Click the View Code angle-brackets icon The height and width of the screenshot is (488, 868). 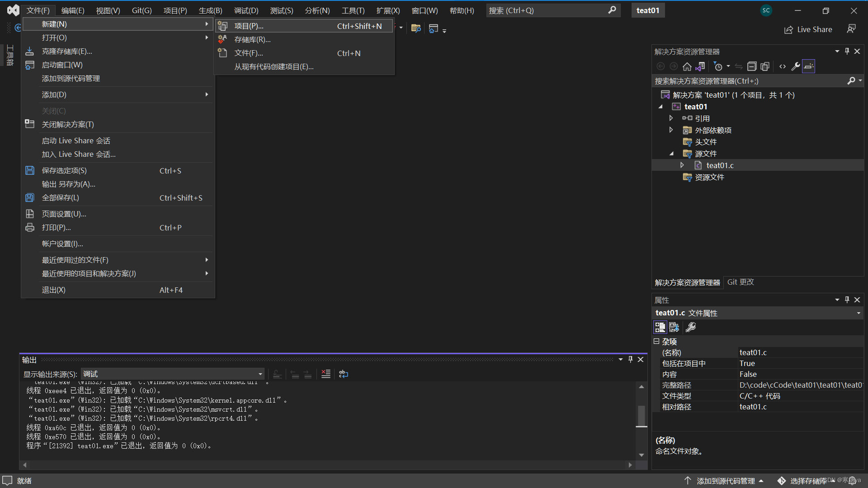[783, 66]
